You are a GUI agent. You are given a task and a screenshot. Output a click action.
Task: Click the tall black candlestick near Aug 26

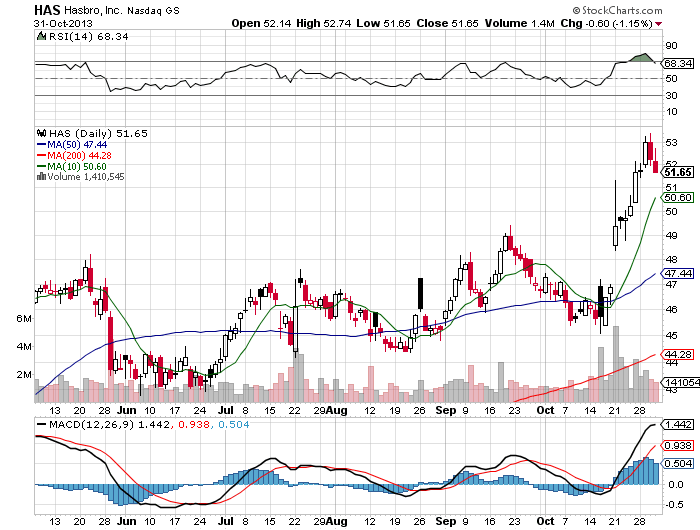point(420,293)
